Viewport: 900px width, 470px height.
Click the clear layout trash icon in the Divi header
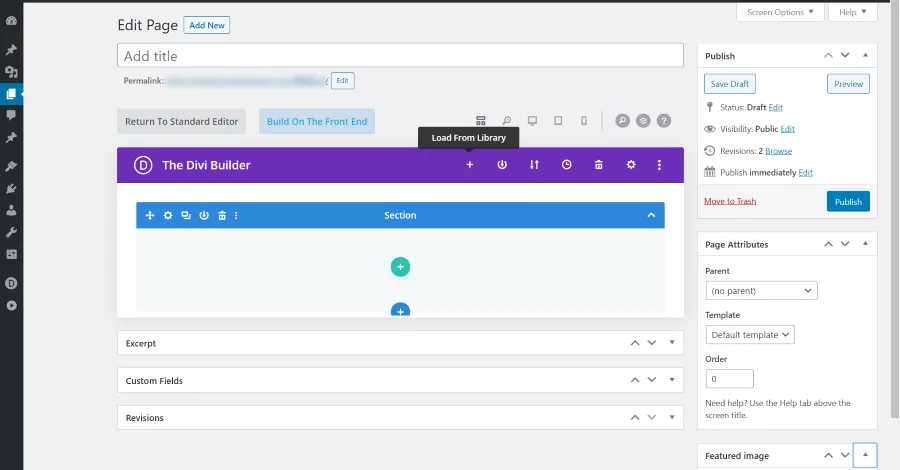(x=598, y=165)
